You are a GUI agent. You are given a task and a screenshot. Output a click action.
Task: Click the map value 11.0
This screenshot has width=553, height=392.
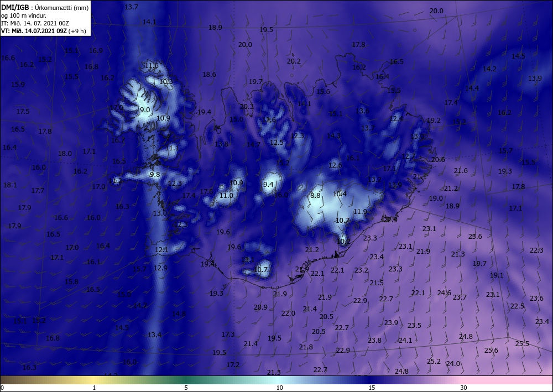click(226, 195)
